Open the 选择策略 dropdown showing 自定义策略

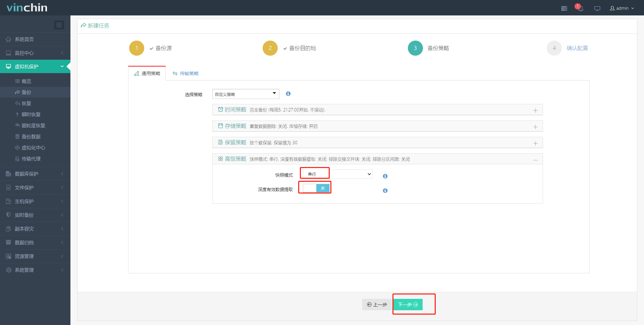click(x=246, y=94)
